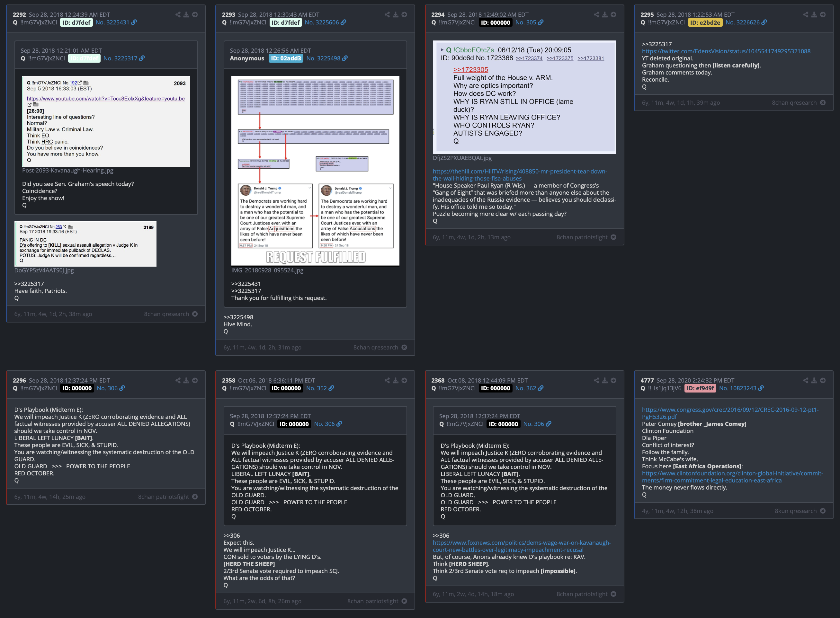
Task: Click the download icon on post 2296
Action: click(186, 380)
